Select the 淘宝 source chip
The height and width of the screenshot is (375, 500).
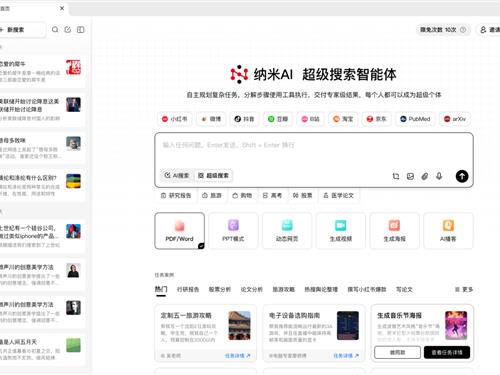(343, 119)
